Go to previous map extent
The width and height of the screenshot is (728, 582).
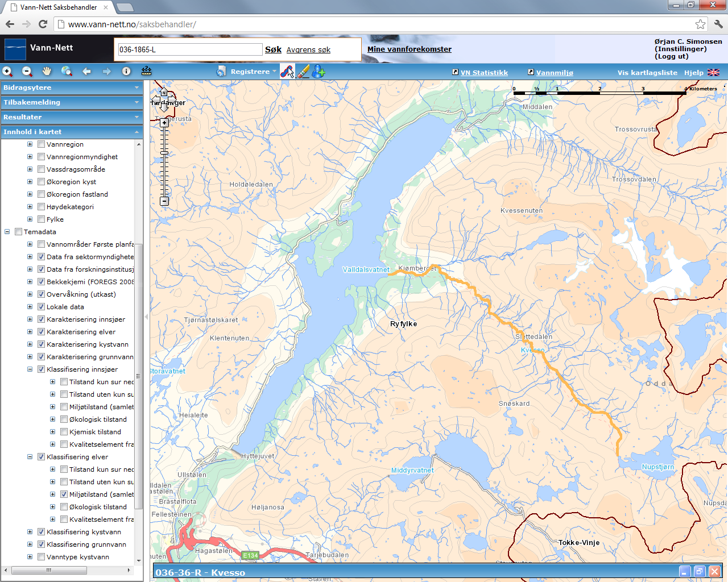pyautogui.click(x=86, y=72)
